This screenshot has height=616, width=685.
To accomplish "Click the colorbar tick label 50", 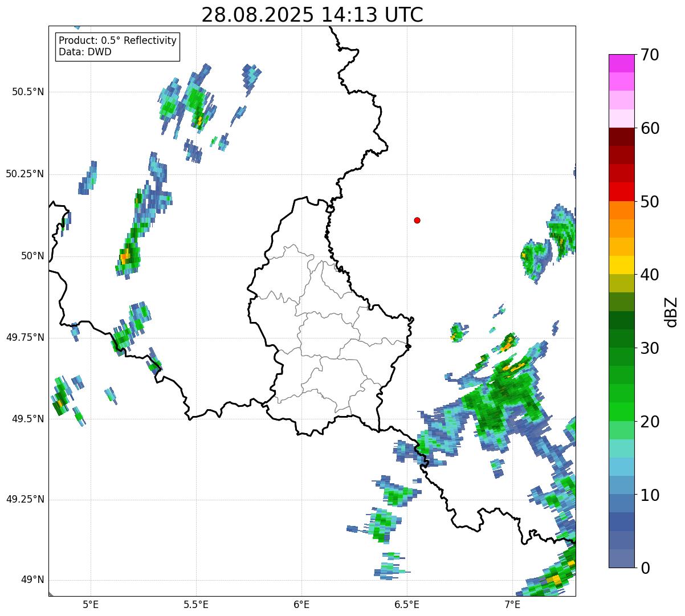I will [x=650, y=202].
